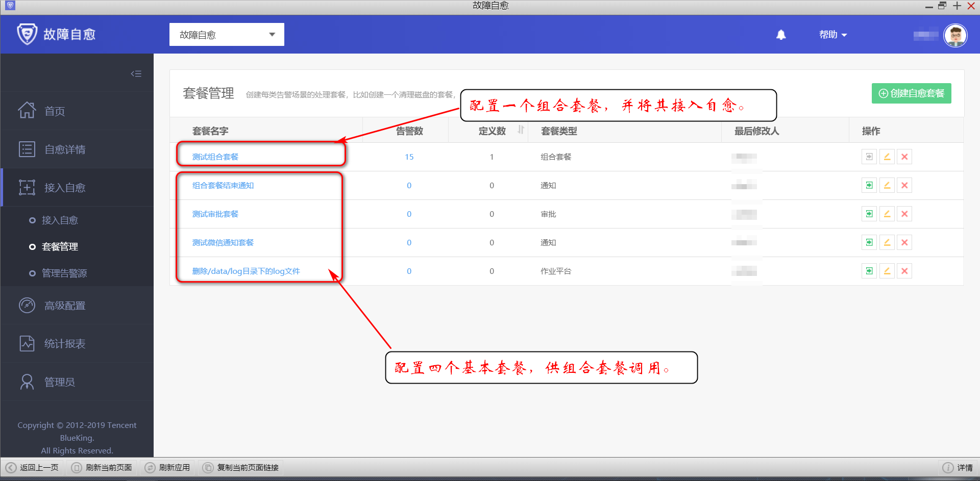Click the 作业平台 type cell
The height and width of the screenshot is (481, 980).
[x=556, y=271]
